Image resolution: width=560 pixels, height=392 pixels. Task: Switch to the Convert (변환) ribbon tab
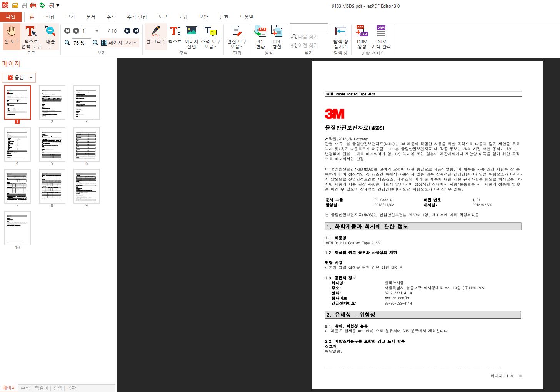[224, 17]
